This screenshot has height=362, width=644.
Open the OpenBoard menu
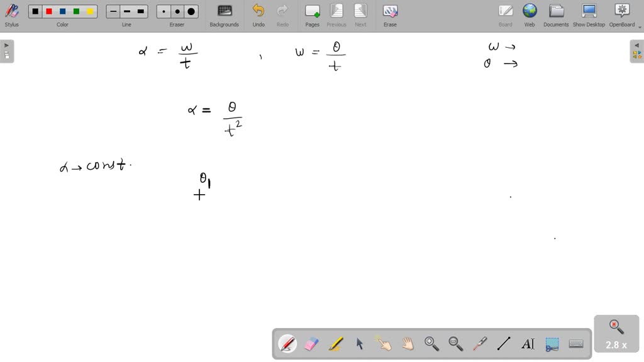click(621, 15)
